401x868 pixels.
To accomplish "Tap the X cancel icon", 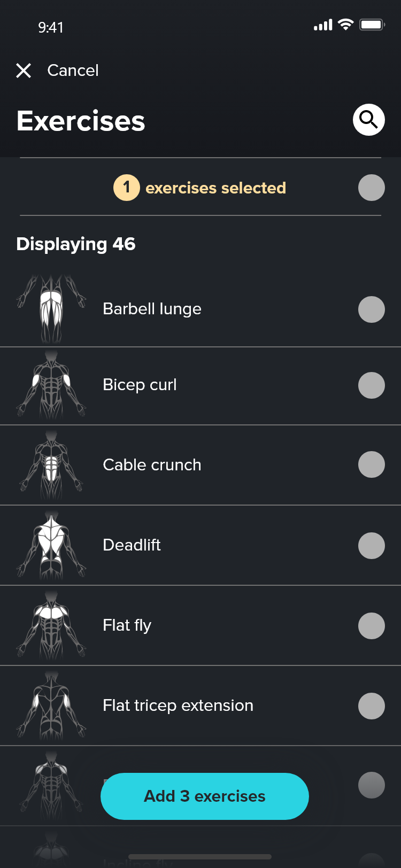I will [24, 71].
